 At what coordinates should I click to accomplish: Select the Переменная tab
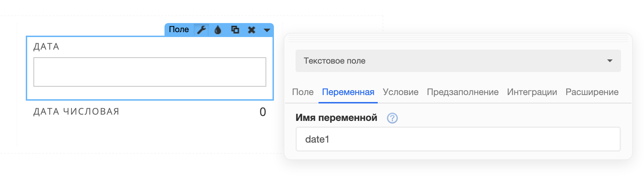[348, 92]
